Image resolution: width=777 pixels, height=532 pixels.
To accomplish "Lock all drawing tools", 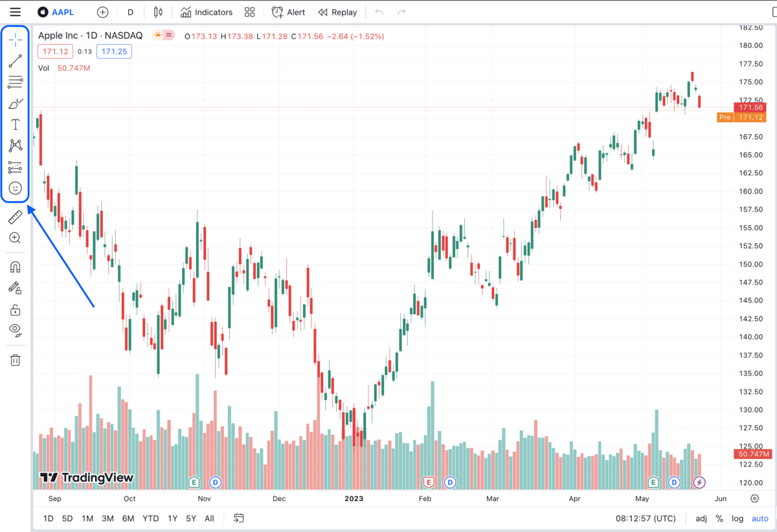I will click(16, 309).
